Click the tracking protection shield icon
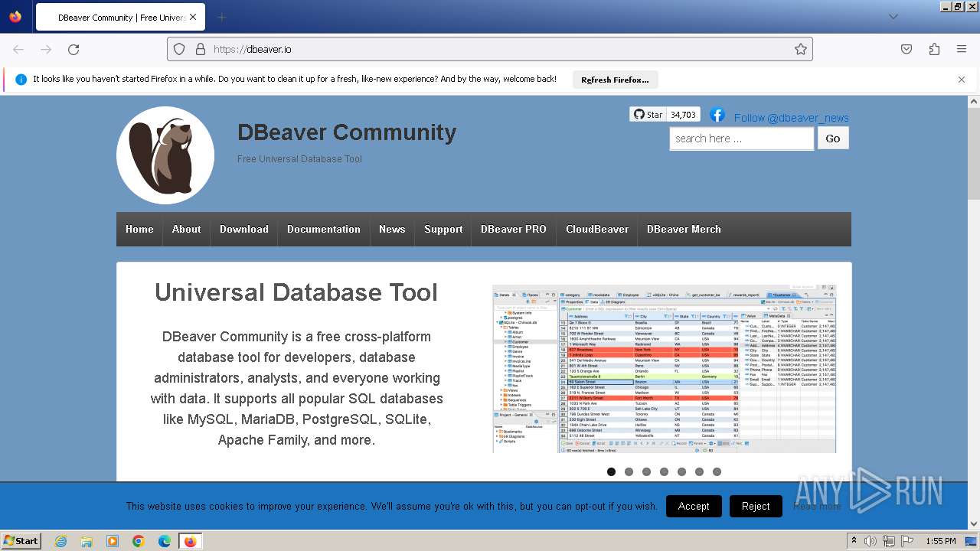The image size is (980, 551). click(x=179, y=49)
